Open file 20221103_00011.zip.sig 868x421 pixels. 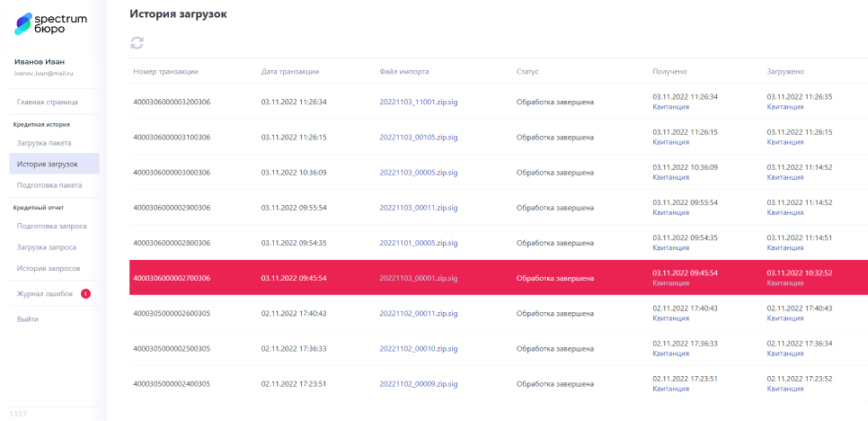point(419,208)
